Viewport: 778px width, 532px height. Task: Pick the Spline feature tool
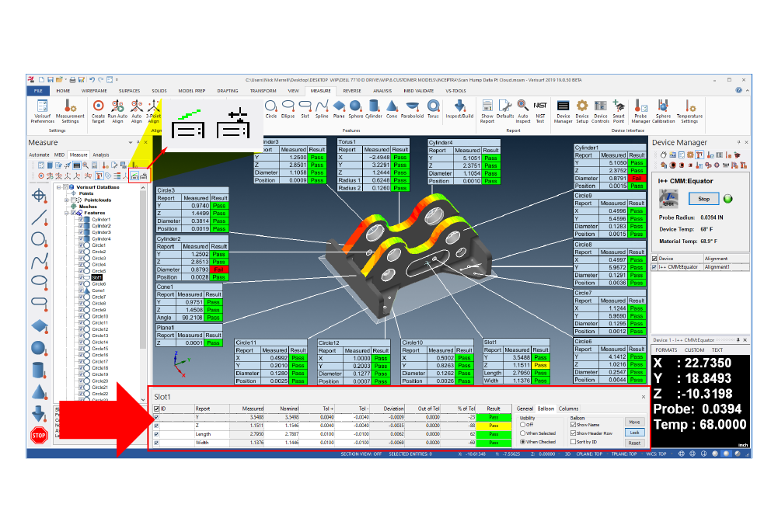tap(322, 109)
